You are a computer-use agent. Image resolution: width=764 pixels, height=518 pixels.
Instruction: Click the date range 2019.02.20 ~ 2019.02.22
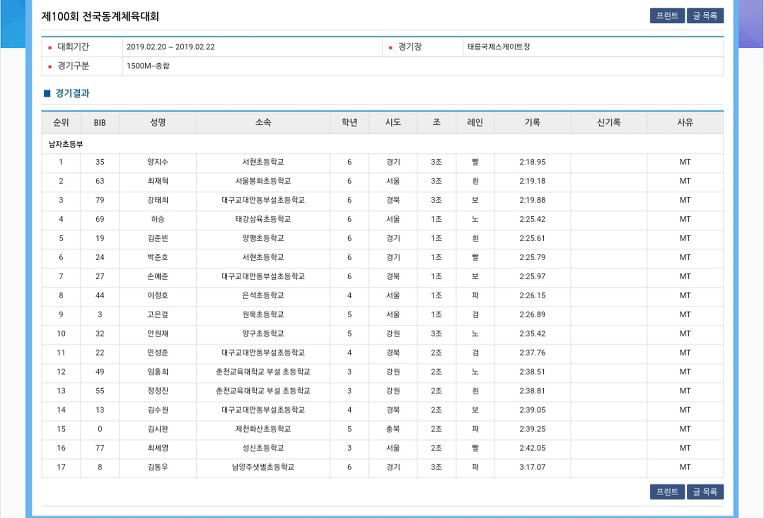click(x=171, y=47)
